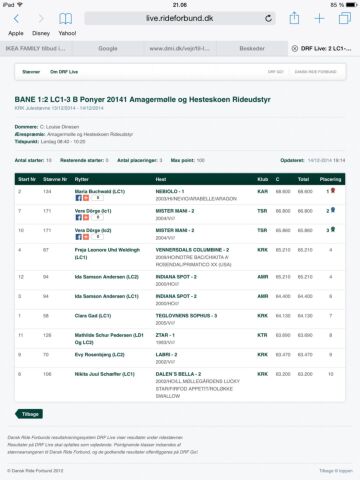Close the DRF Live tab
360x480 pixels.
pos(294,48)
